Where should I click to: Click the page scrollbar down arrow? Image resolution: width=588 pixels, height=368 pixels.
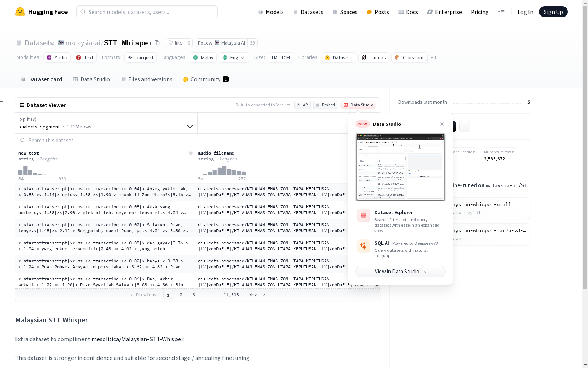point(585,365)
